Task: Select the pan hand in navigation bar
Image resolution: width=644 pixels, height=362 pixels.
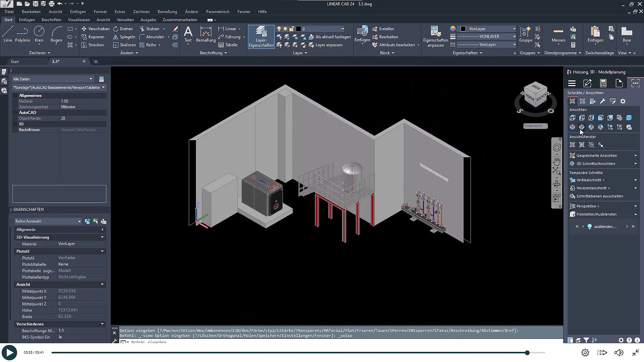Action: click(x=557, y=161)
